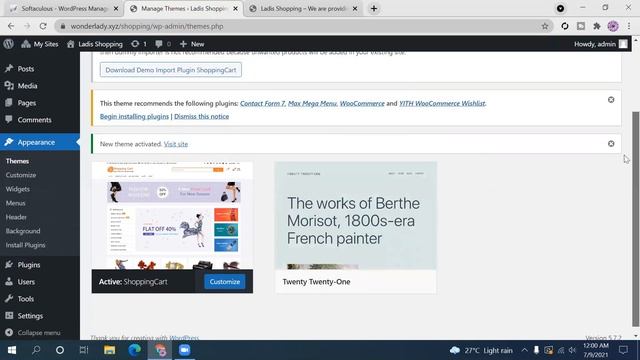Open a new browser tab
The width and height of the screenshot is (640, 360).
point(374,8)
